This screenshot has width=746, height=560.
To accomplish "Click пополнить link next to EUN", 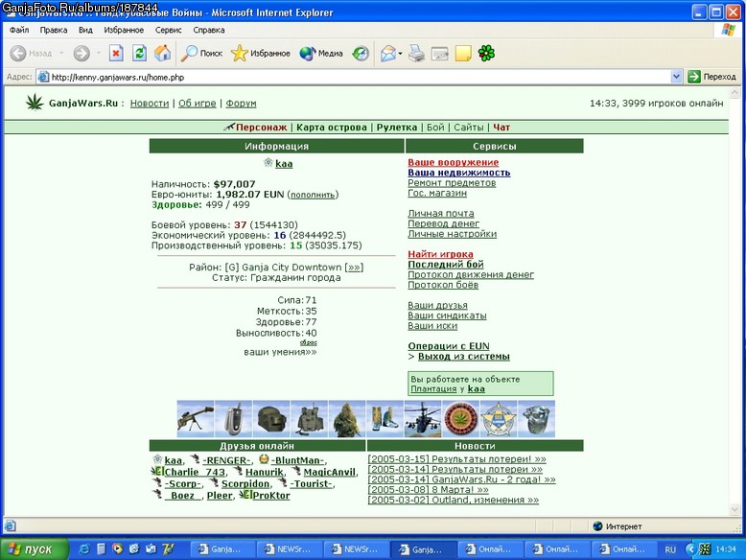I will click(x=313, y=195).
